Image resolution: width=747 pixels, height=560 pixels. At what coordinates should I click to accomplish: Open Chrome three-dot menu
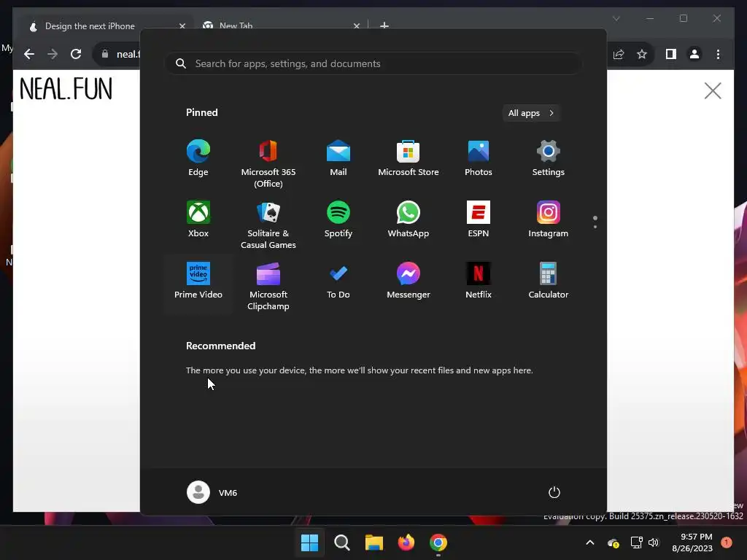pos(718,54)
